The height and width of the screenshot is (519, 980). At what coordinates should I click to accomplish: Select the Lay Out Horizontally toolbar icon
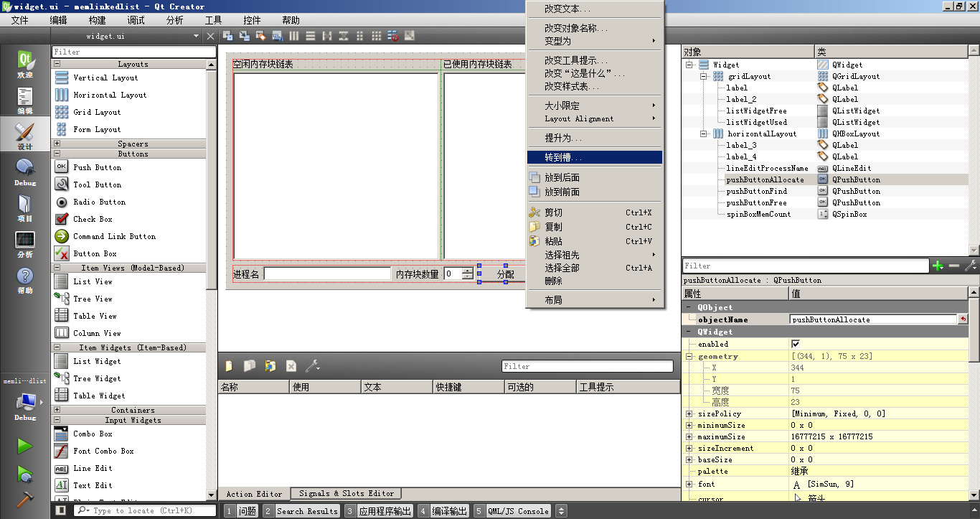click(x=293, y=36)
